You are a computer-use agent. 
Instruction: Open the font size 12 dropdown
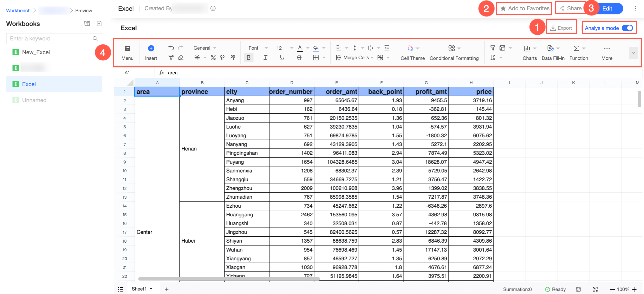coord(284,48)
